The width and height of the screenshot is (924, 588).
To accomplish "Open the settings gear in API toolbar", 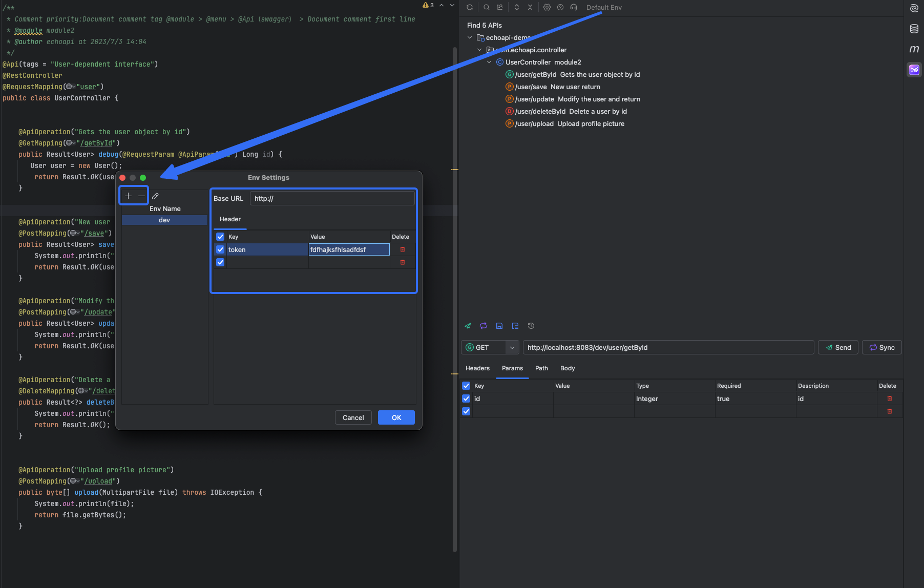I will pyautogui.click(x=547, y=7).
